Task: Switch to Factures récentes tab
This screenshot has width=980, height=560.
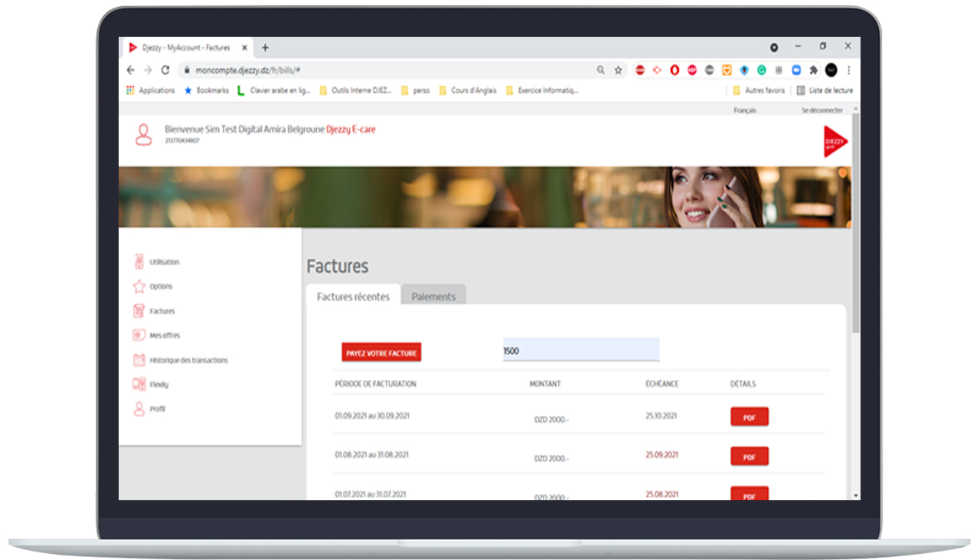Action: click(x=353, y=296)
